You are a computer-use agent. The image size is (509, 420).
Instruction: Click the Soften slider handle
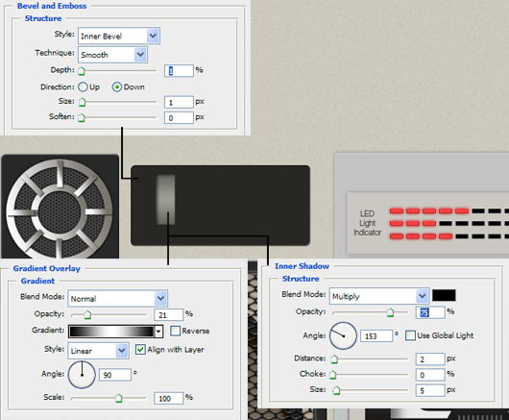click(82, 117)
